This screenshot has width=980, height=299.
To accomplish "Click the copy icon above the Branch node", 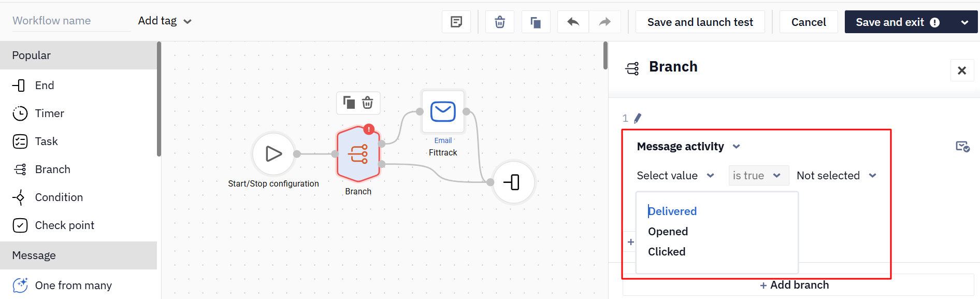I will click(349, 103).
